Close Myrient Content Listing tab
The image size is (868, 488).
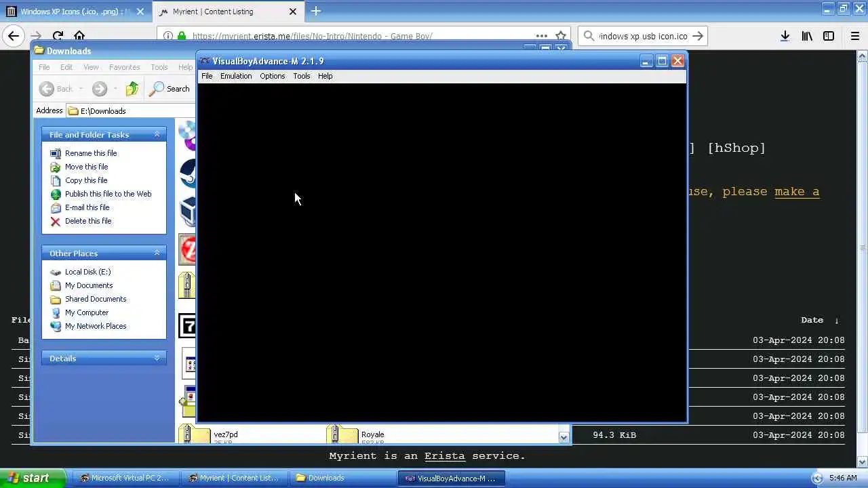(x=293, y=12)
